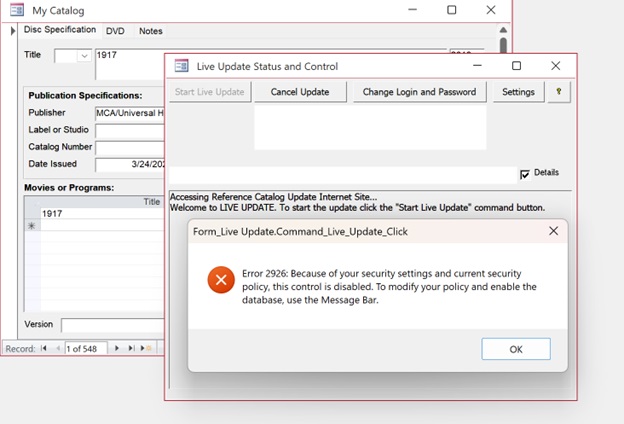Screen dimensions: 624x424
Task: Click the Live Update window form icon
Action: [x=182, y=66]
